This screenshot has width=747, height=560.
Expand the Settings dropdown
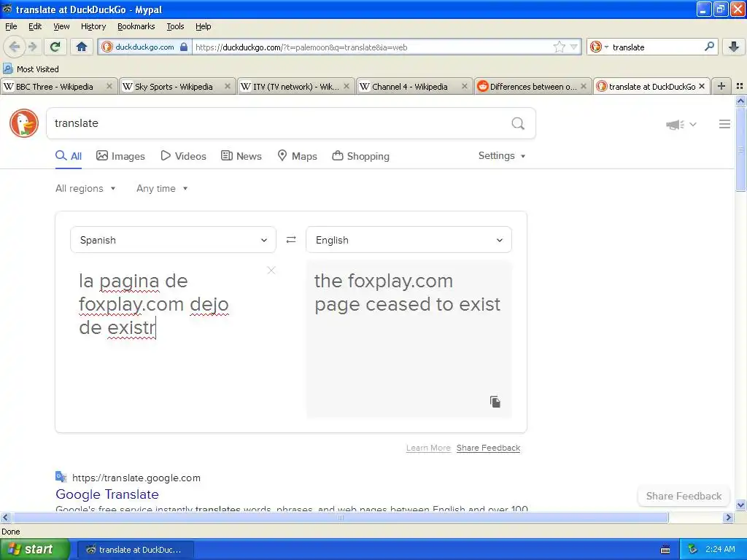click(502, 156)
